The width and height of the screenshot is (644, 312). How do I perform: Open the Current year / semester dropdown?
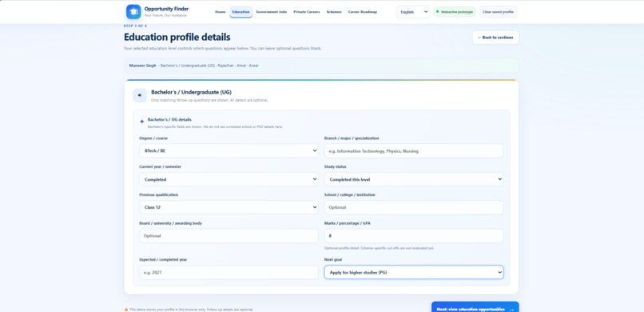pos(229,179)
